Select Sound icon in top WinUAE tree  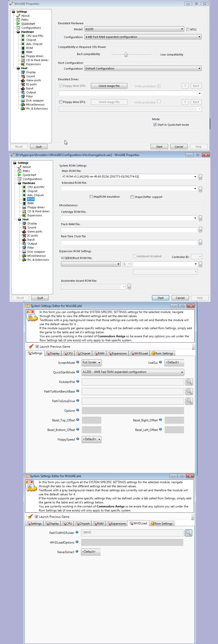[23, 76]
